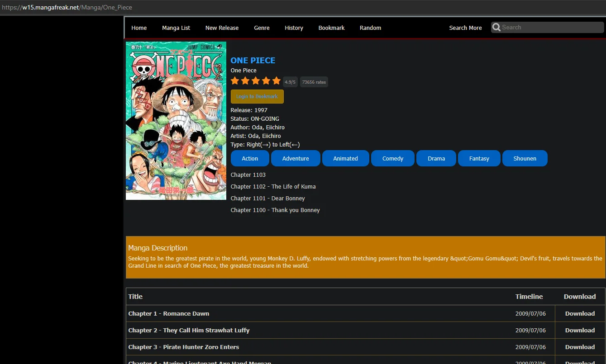
Task: Click the Chapter 2 date 2009/07/06
Action: tap(530, 330)
